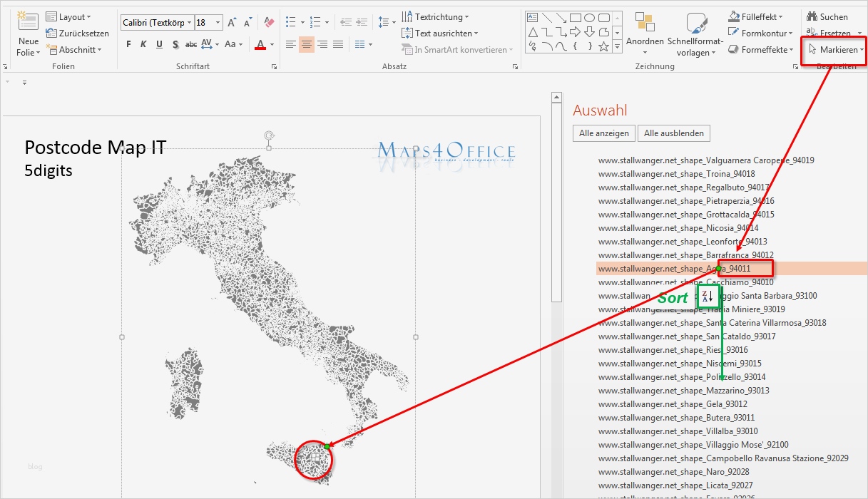Click the Alle anzeigen button
Viewport: 868px width, 499px height.
(x=603, y=133)
